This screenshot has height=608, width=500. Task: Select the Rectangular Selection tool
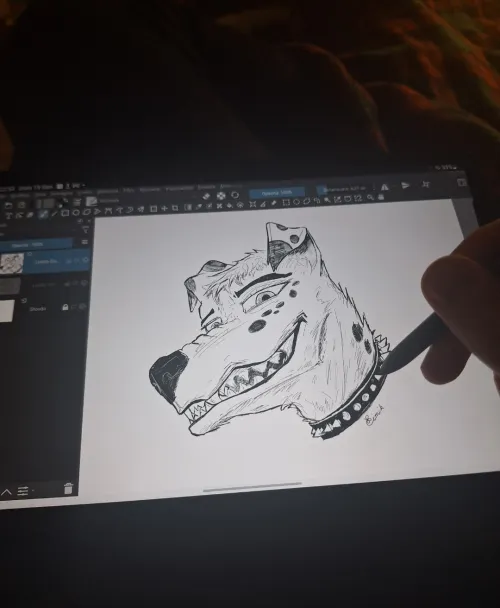coord(286,202)
